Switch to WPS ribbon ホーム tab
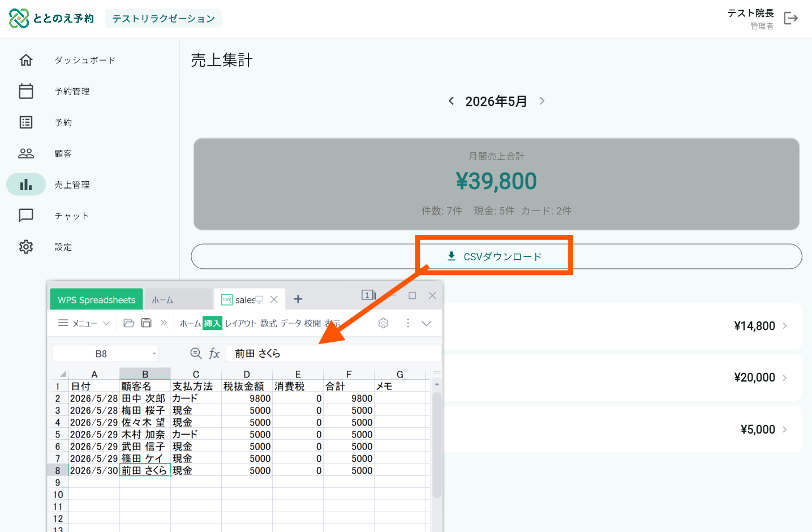Viewport: 812px width, 532px height. (190, 323)
